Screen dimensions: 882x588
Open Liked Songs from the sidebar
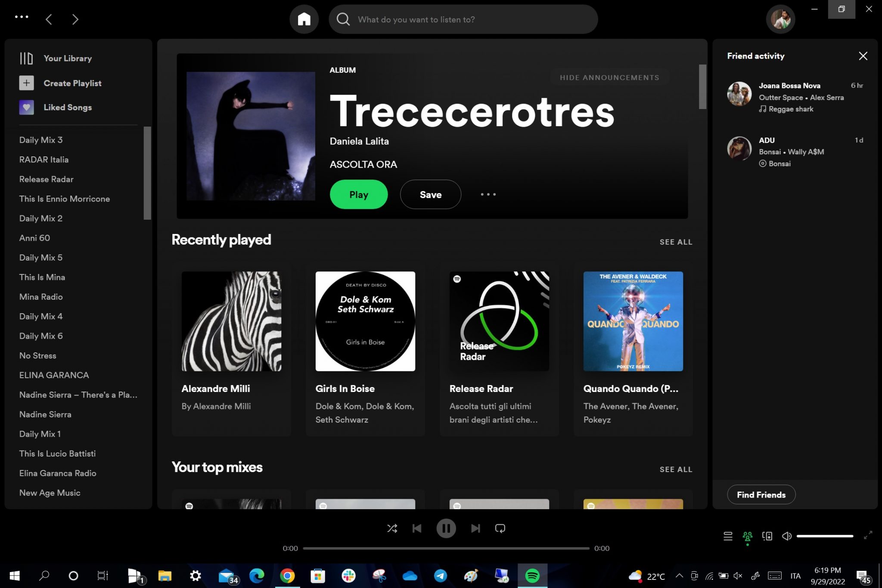point(67,107)
